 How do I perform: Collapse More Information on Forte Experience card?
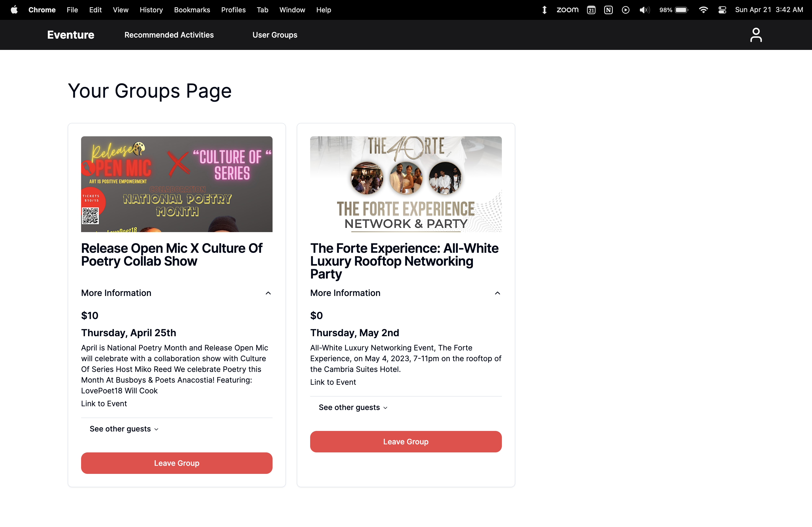point(498,293)
